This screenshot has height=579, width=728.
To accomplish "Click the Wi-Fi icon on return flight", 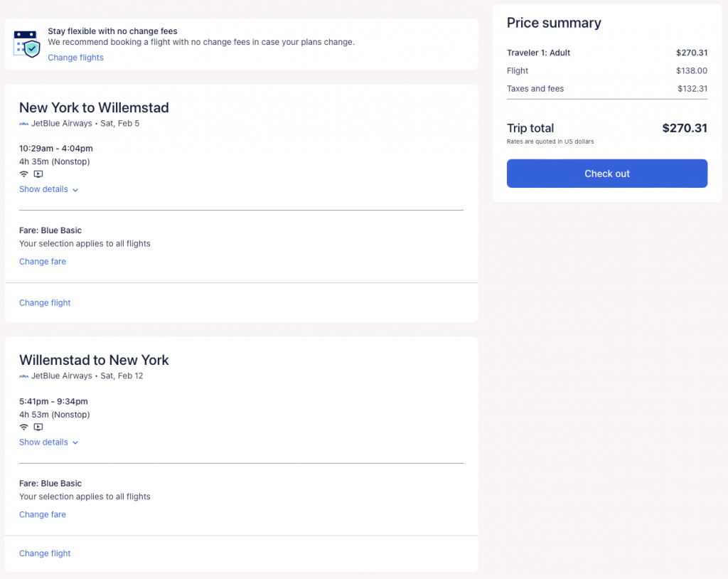I will coord(24,427).
